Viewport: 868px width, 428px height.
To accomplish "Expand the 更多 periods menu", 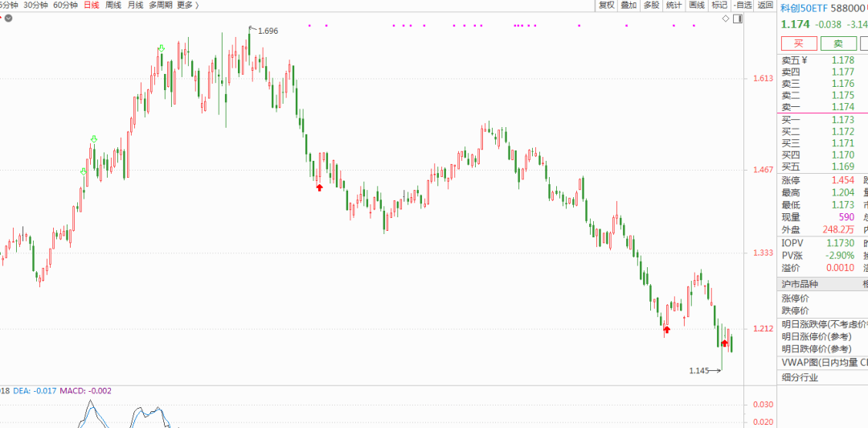I will tap(187, 5).
